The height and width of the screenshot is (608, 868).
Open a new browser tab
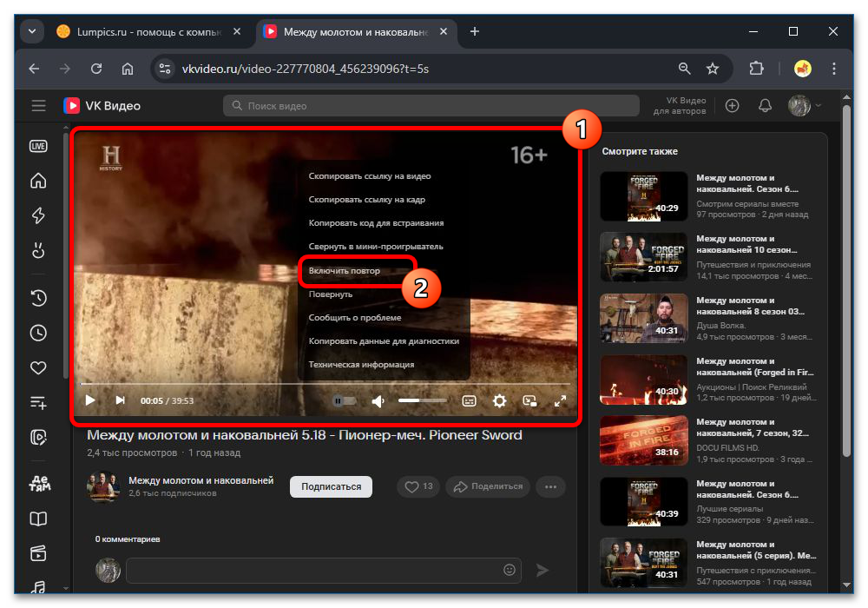(475, 31)
